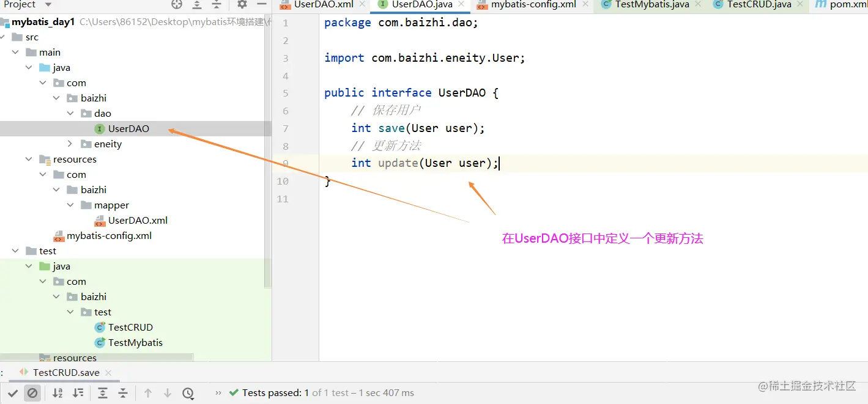Expand the eneity package

tap(71, 144)
